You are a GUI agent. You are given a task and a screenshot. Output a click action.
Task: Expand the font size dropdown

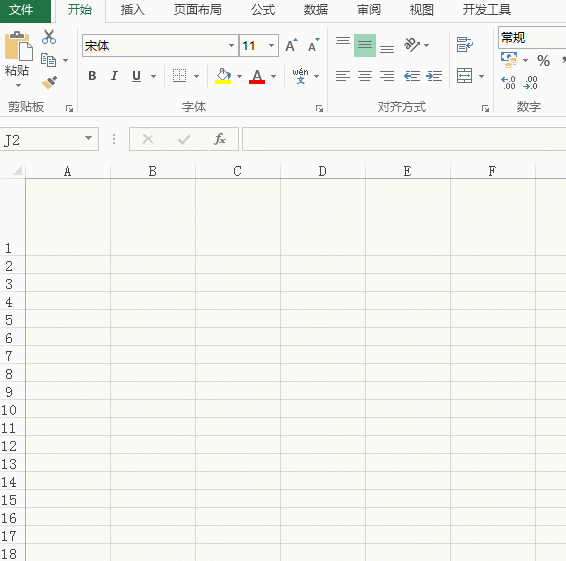tap(271, 45)
